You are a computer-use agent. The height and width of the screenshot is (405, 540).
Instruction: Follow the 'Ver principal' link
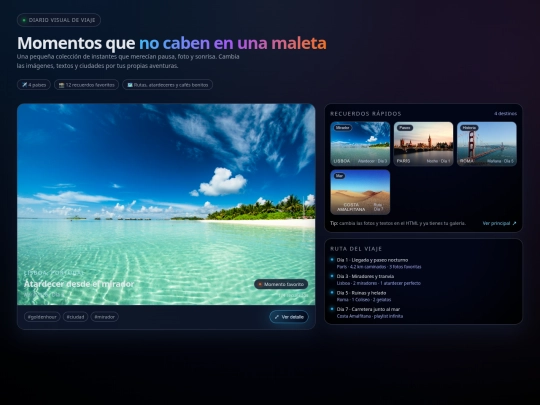pos(499,223)
